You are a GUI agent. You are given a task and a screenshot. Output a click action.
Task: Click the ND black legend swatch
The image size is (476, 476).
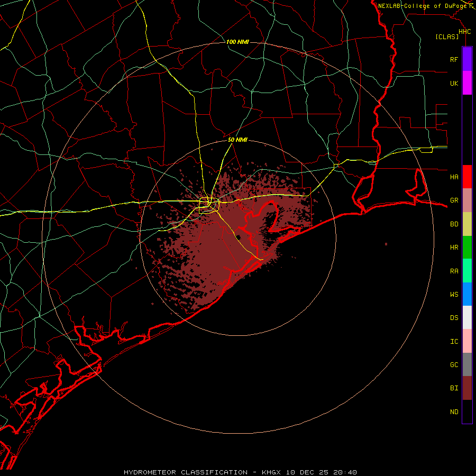click(x=467, y=411)
